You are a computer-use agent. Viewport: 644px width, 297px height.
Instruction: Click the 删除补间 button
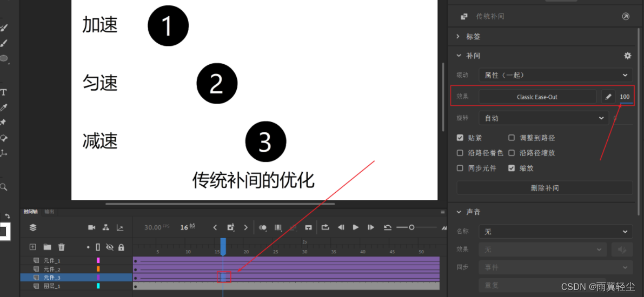coord(545,188)
